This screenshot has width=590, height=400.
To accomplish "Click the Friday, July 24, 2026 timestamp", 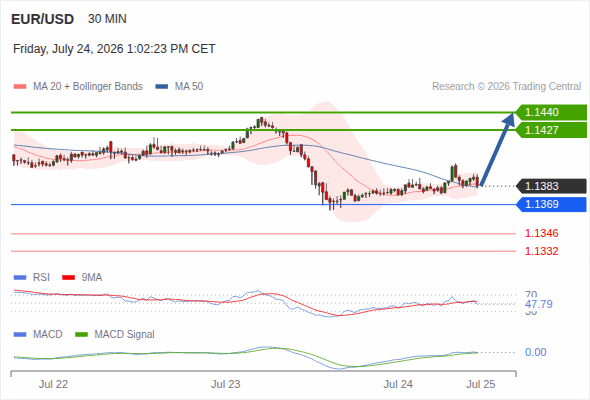I will click(x=114, y=49).
